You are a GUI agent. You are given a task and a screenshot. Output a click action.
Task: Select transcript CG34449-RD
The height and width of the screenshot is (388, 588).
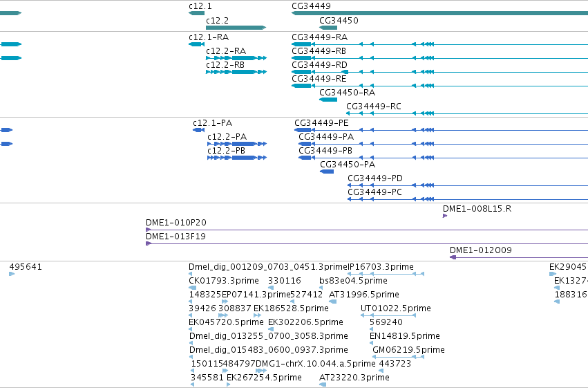point(439,72)
